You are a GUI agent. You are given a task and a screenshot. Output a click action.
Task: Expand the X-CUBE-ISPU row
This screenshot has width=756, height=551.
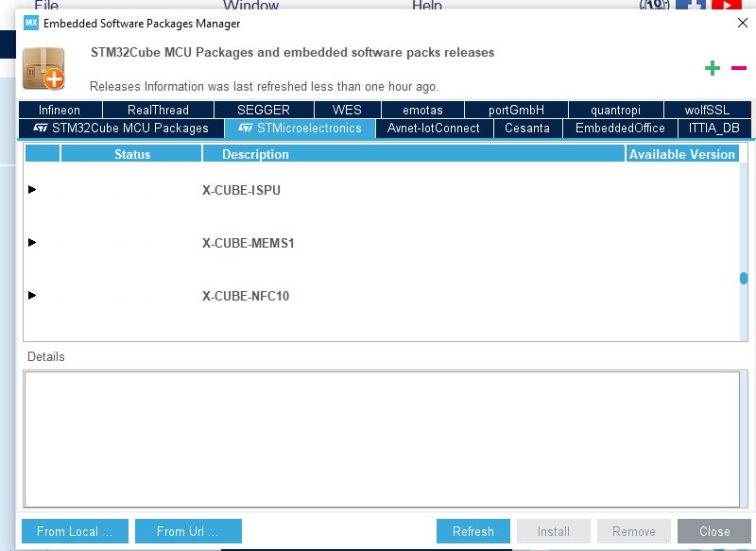tap(32, 189)
